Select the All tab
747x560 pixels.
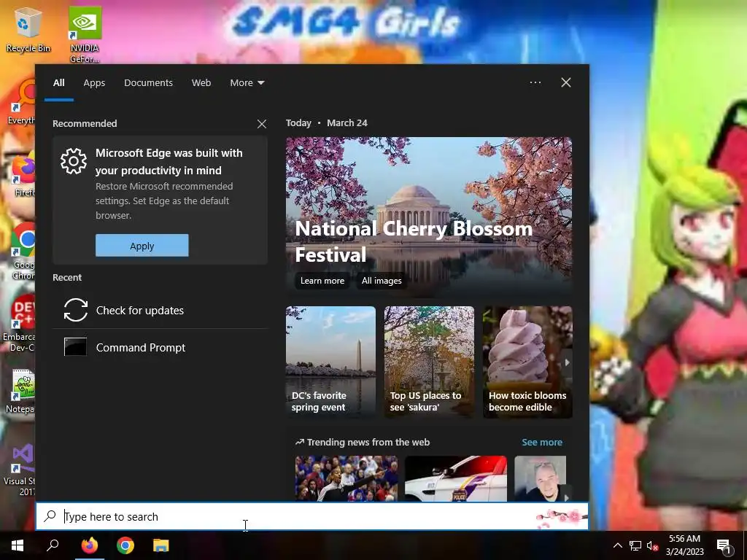tap(58, 83)
